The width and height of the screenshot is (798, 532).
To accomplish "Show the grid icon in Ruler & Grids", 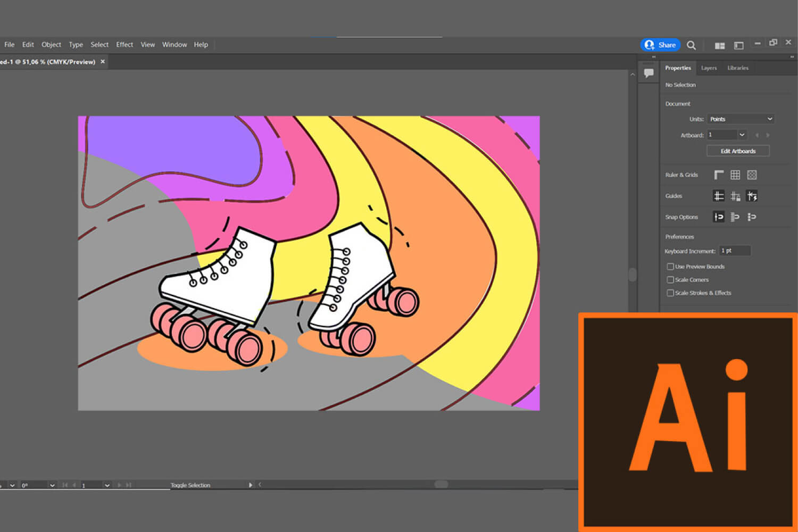I will [x=735, y=174].
